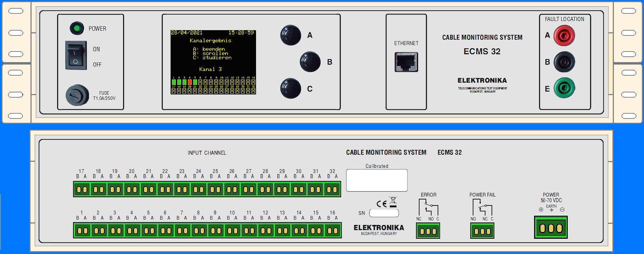
Task: Click crossed-out channel 16 box on display
Action: (x=254, y=82)
